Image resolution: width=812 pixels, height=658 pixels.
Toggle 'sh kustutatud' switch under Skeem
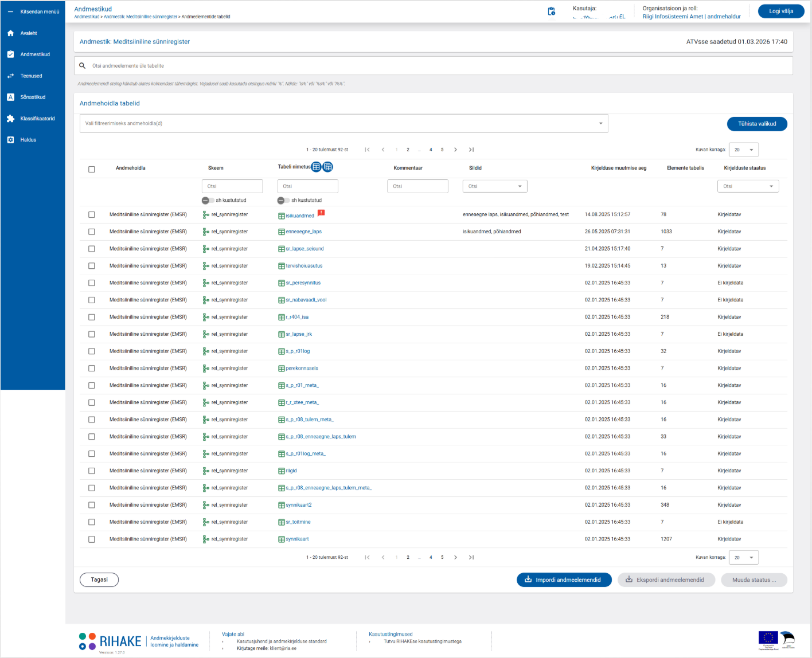(x=208, y=201)
